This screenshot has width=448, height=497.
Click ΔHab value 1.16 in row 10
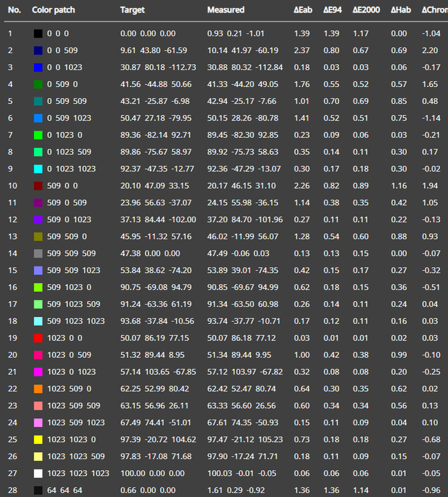tap(399, 186)
